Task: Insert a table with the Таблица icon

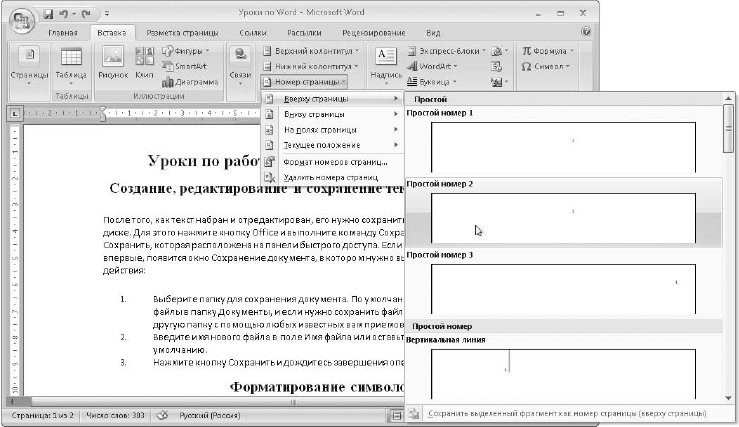Action: [x=70, y=62]
